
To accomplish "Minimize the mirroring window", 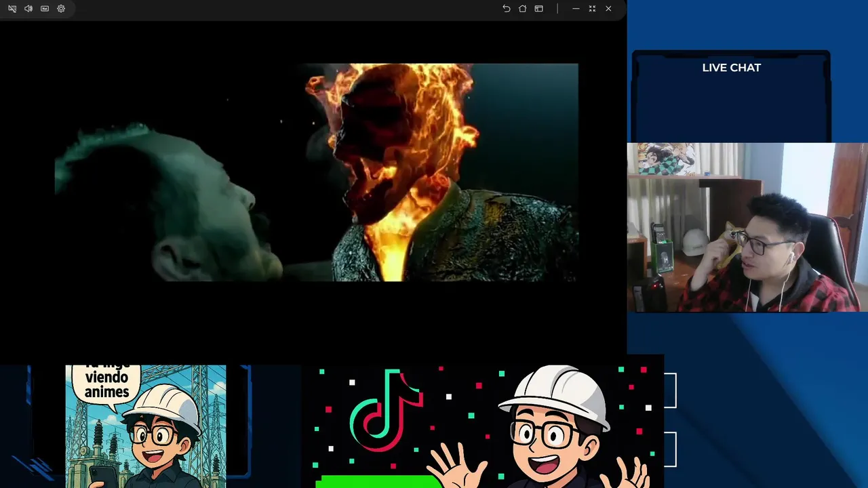I will tap(576, 9).
